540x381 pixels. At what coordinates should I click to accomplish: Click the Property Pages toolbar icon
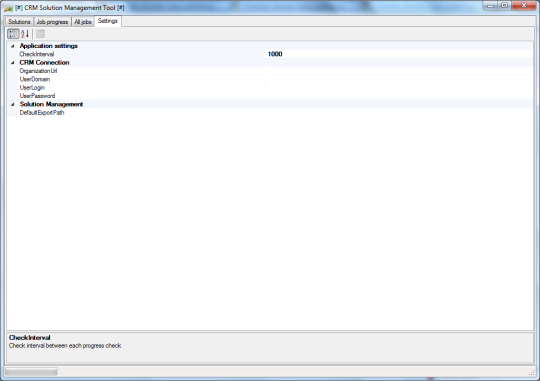coord(40,34)
